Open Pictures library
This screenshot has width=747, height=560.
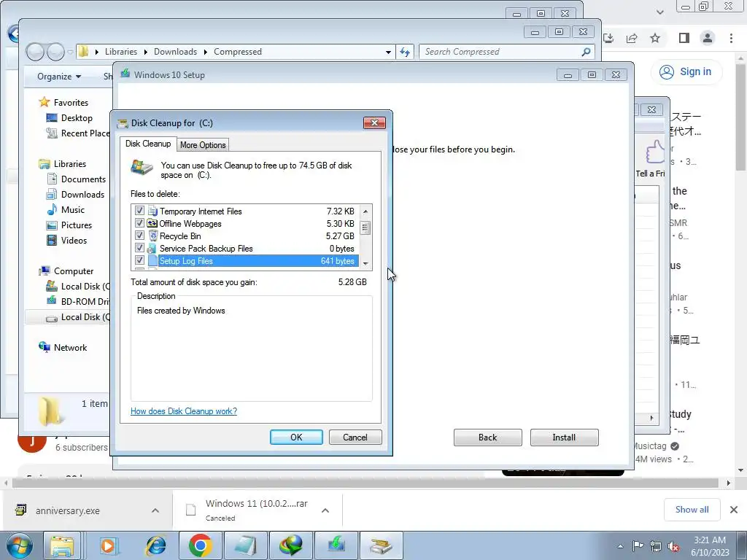point(76,225)
